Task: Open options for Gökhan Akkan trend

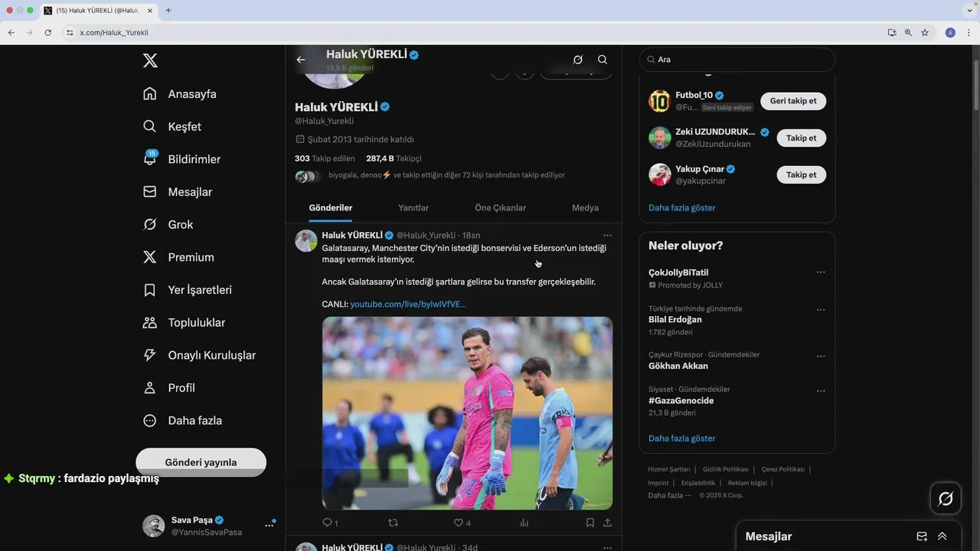Action: point(821,356)
